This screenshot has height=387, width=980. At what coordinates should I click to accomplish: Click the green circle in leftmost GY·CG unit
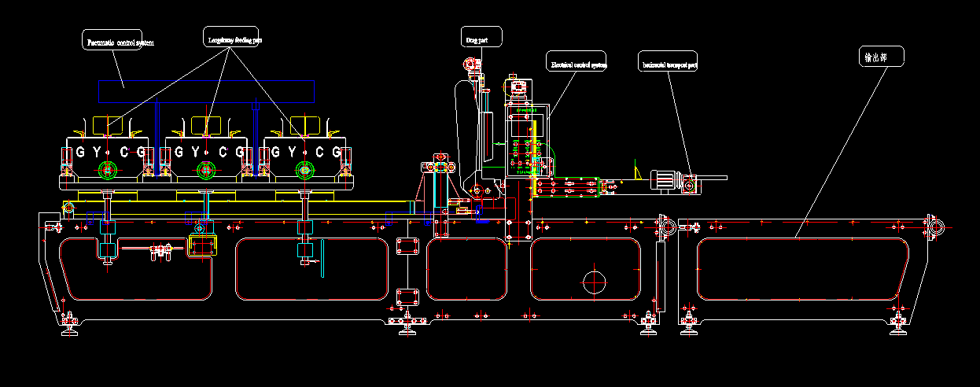coord(106,168)
